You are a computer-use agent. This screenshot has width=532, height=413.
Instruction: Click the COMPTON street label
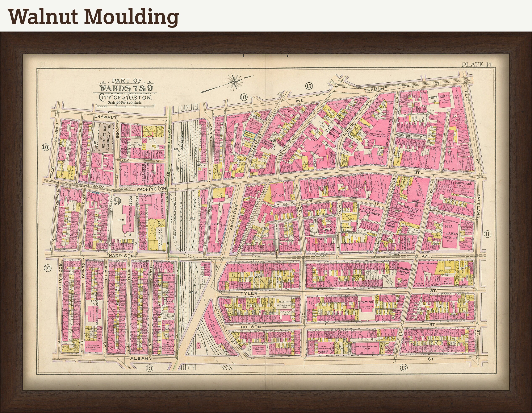click(x=57, y=132)
